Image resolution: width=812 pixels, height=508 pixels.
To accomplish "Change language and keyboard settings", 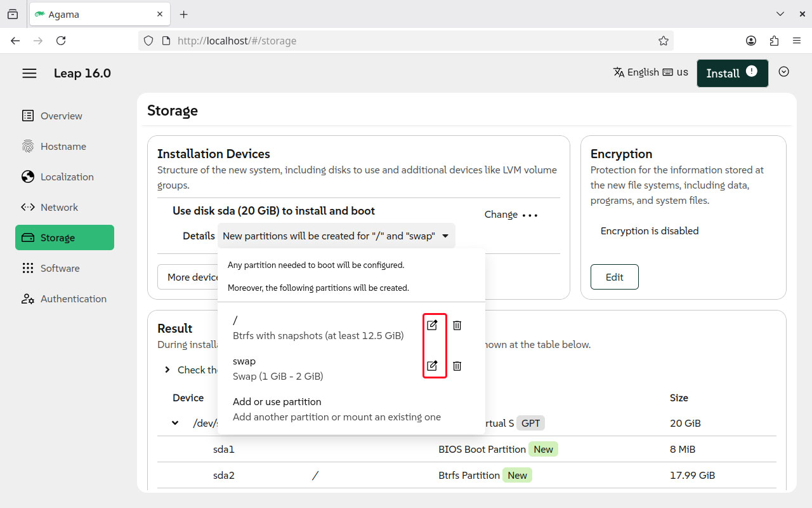I will 650,72.
